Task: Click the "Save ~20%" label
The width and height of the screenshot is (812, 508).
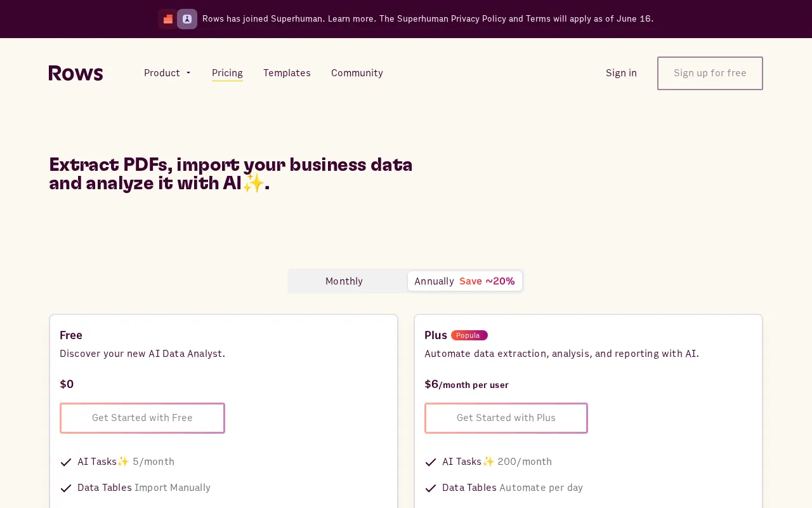Action: (487, 281)
